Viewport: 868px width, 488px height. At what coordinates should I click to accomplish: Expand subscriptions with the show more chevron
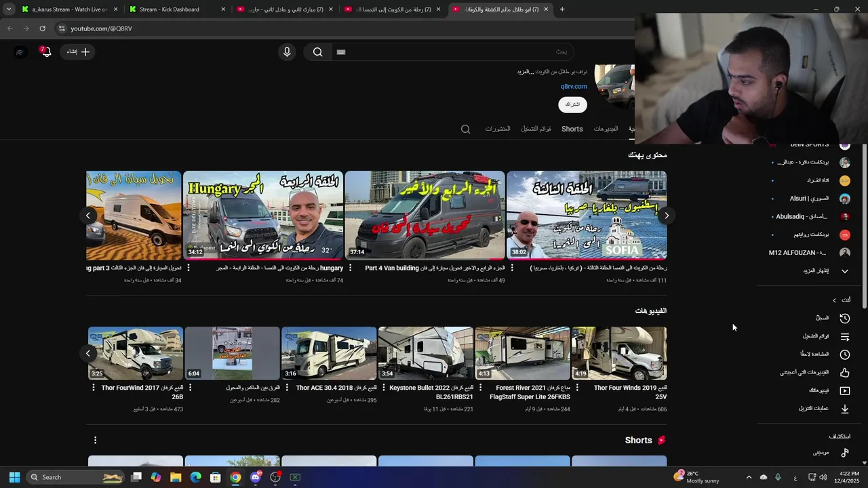point(845,271)
